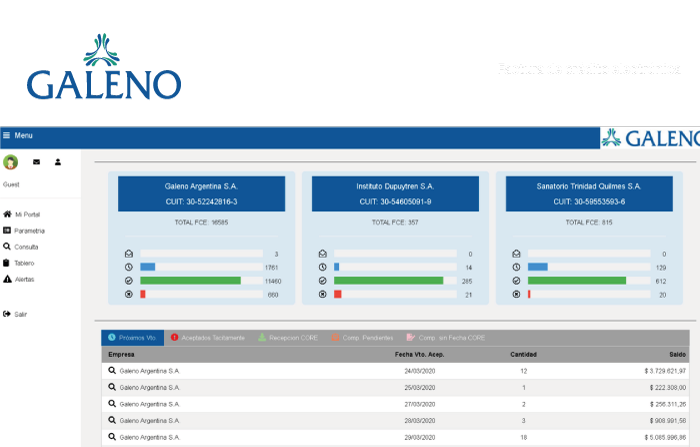Image resolution: width=700 pixels, height=447 pixels.
Task: Click the Guest username label
Action: click(x=11, y=184)
